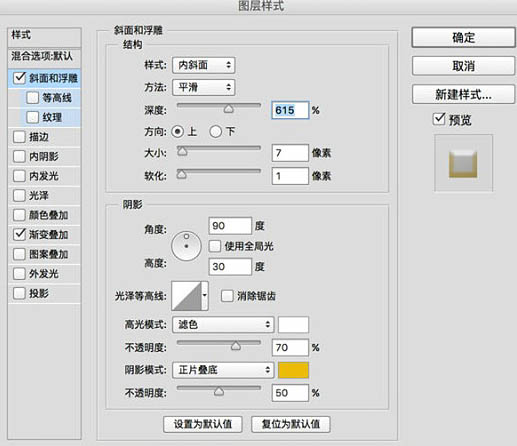Expand the 高光模式 滤色 dropdown
Image resolution: width=517 pixels, height=446 pixels.
(223, 324)
